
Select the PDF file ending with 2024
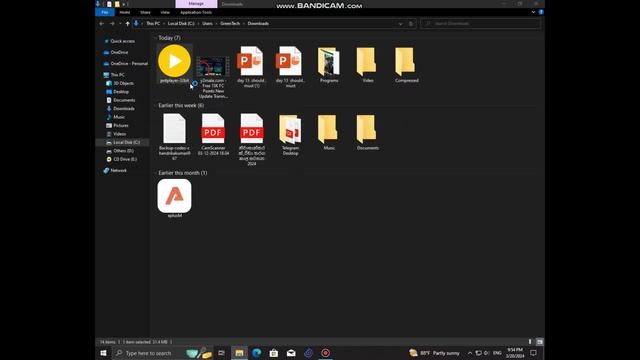point(252,129)
